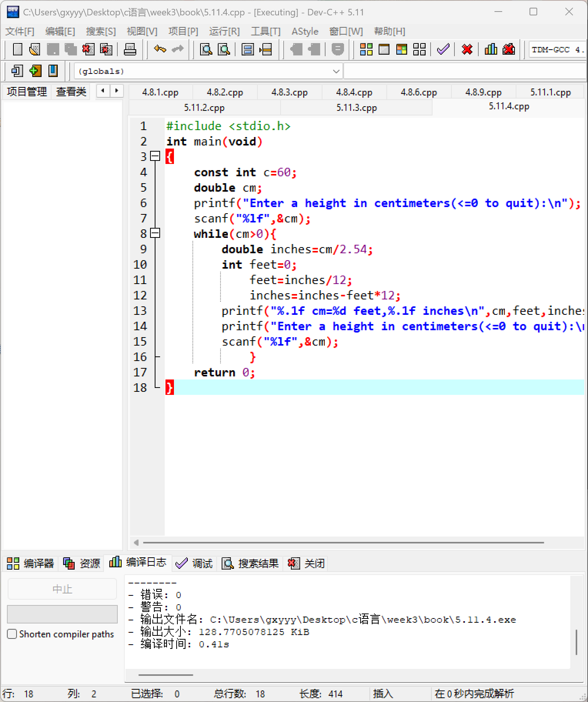The height and width of the screenshot is (702, 588).
Task: Open the 搜索结果 bottom panel tab
Action: pyautogui.click(x=250, y=563)
